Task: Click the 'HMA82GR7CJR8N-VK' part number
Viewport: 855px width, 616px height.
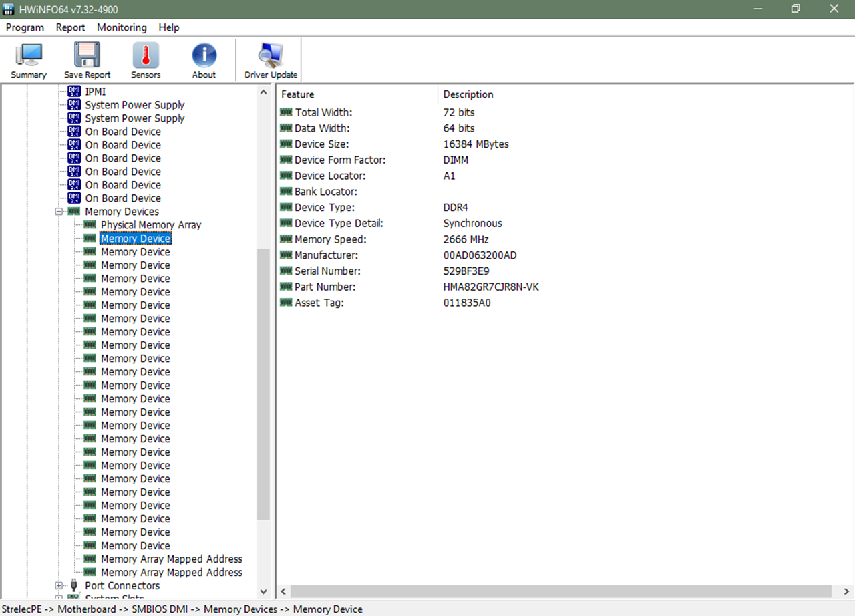Action: [491, 287]
